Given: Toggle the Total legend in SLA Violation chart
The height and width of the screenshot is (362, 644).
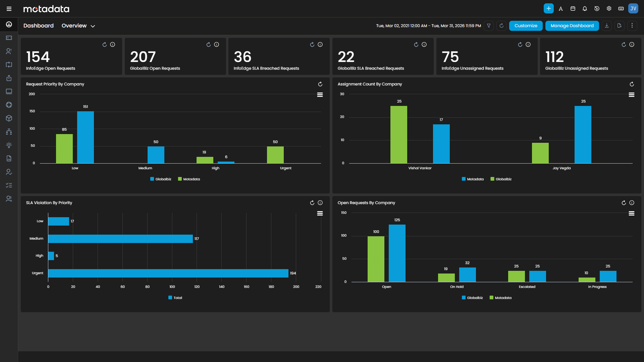Looking at the screenshot, I should point(175,297).
